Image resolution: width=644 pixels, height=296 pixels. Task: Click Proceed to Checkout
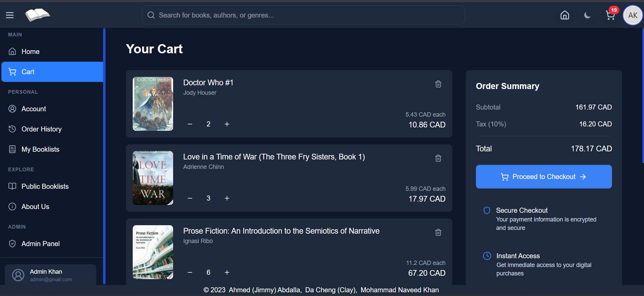pos(543,177)
